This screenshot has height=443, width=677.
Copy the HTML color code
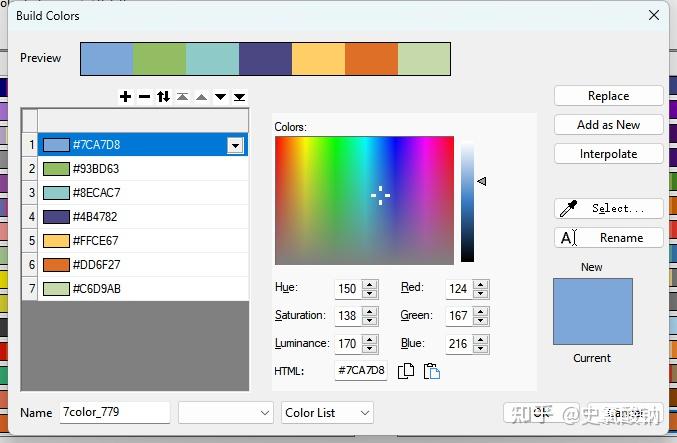click(x=406, y=371)
